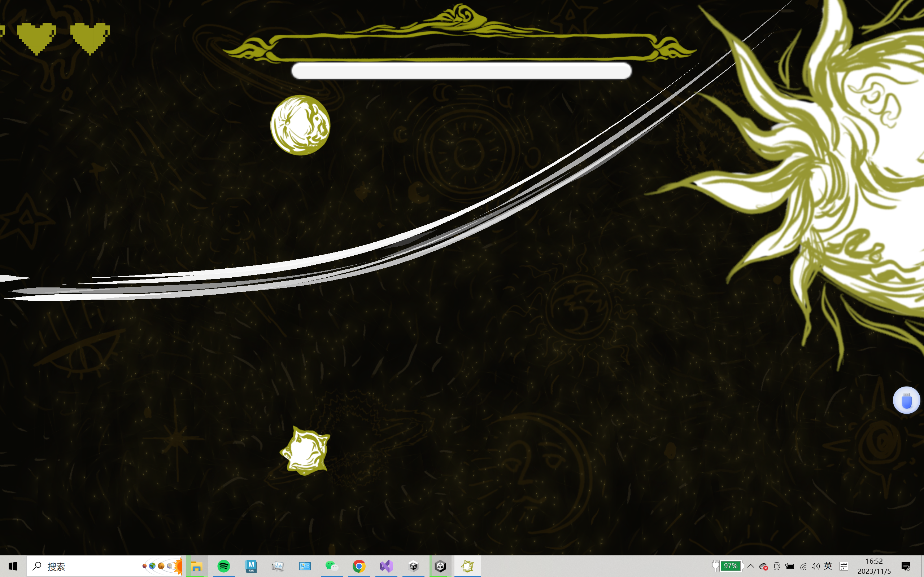Click the blue USB drive floating icon
The image size is (924, 577).
coord(906,400)
